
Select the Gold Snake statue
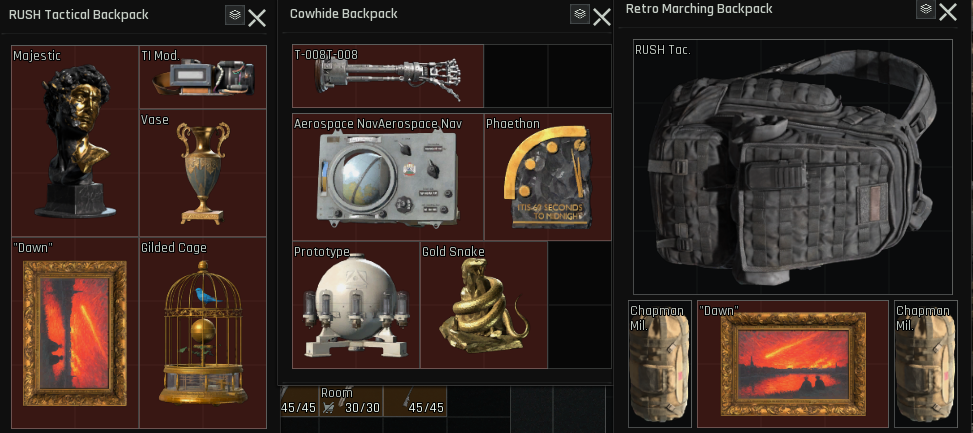tap(484, 305)
